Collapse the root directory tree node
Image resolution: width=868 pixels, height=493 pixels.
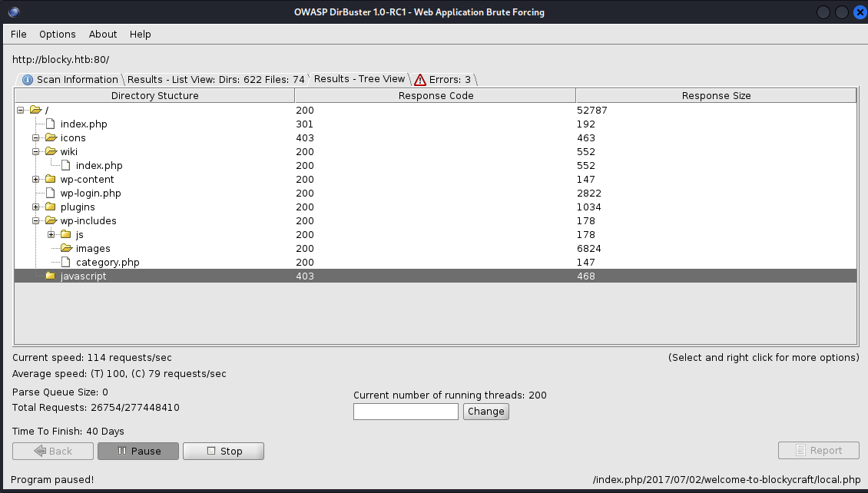[19, 110]
